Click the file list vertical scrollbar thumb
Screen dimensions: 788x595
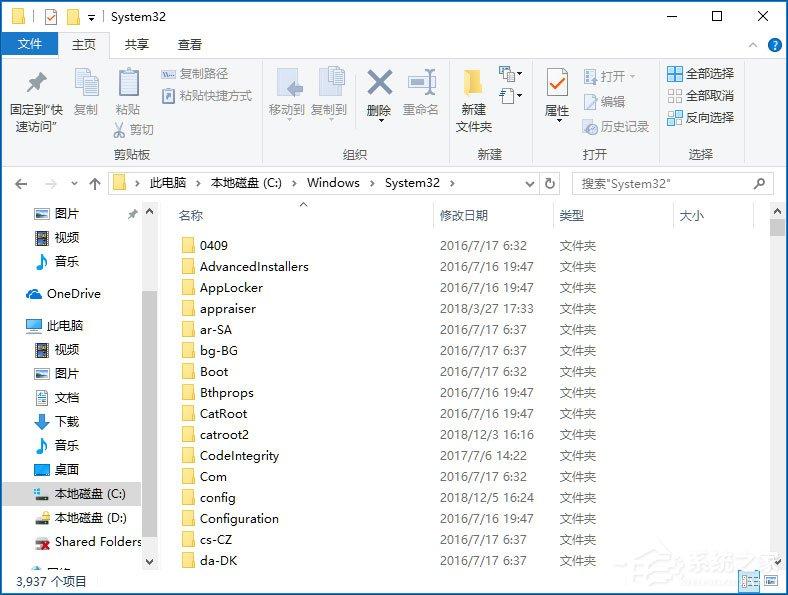(x=777, y=228)
